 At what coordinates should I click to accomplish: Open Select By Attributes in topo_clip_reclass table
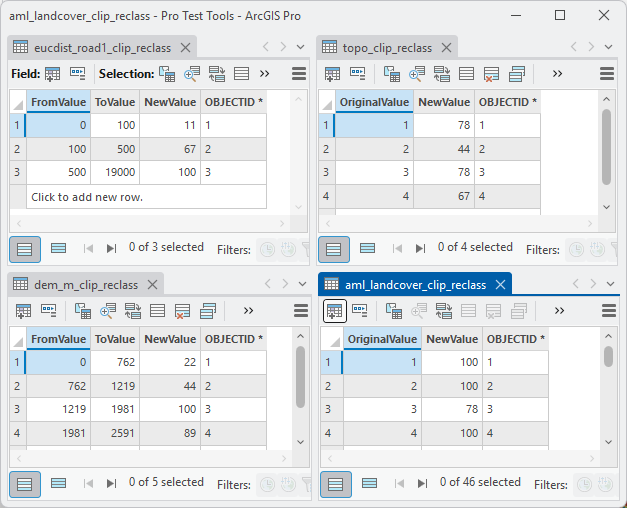pos(392,74)
